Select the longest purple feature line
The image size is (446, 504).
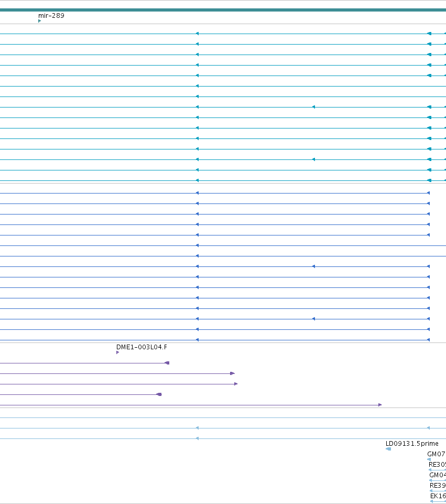191,405
